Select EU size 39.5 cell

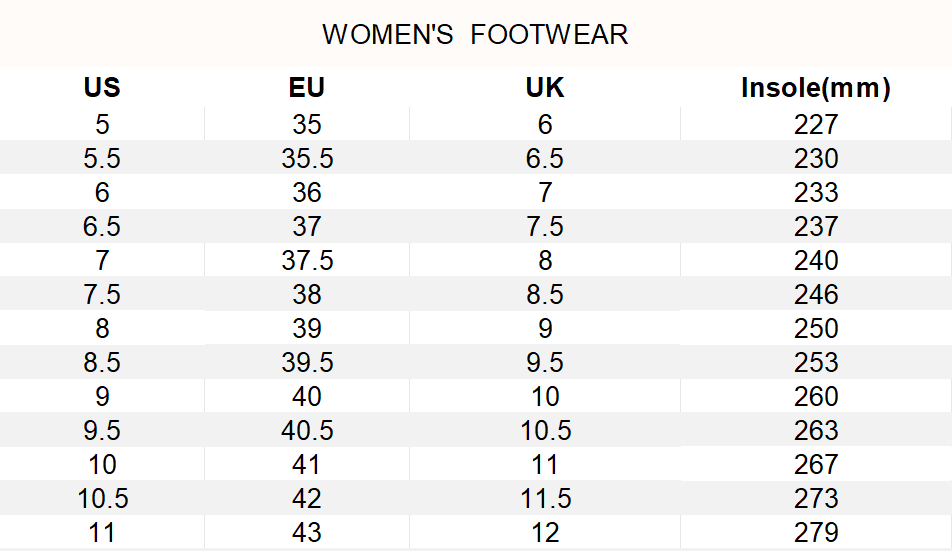click(307, 362)
